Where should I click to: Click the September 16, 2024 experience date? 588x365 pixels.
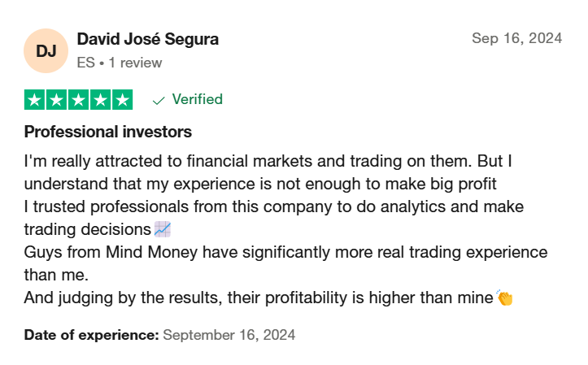coord(229,335)
